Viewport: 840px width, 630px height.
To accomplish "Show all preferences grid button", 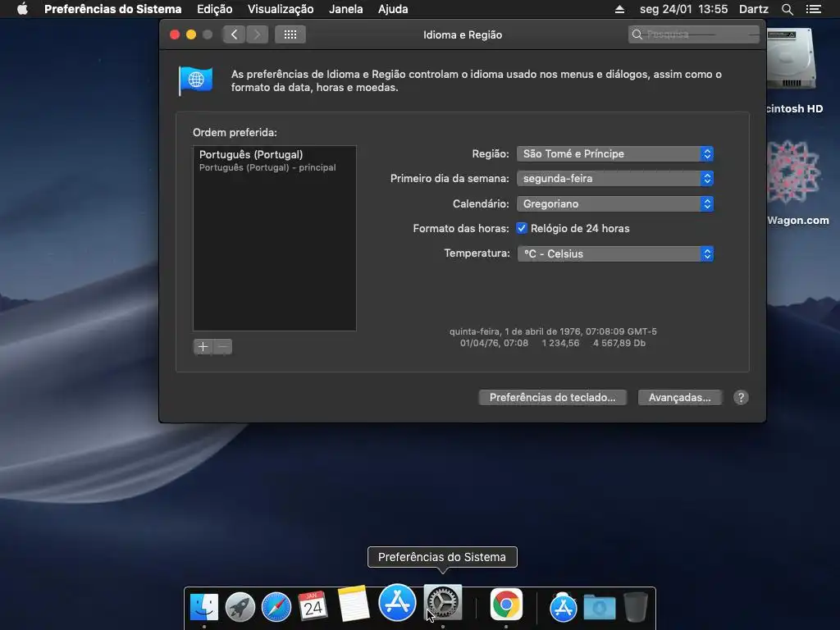I will 290,34.
